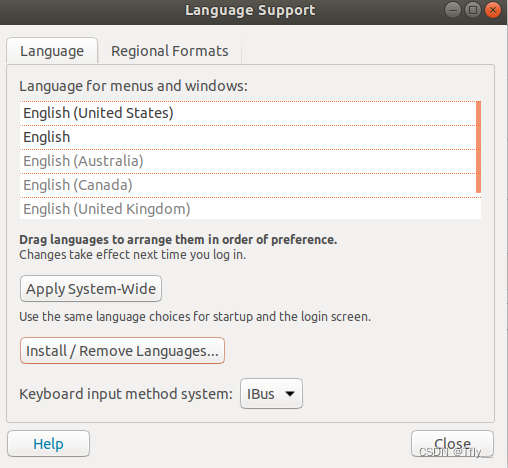Viewport: 508px width, 468px height.
Task: Select English (United Kingdom) entry
Action: [248, 209]
